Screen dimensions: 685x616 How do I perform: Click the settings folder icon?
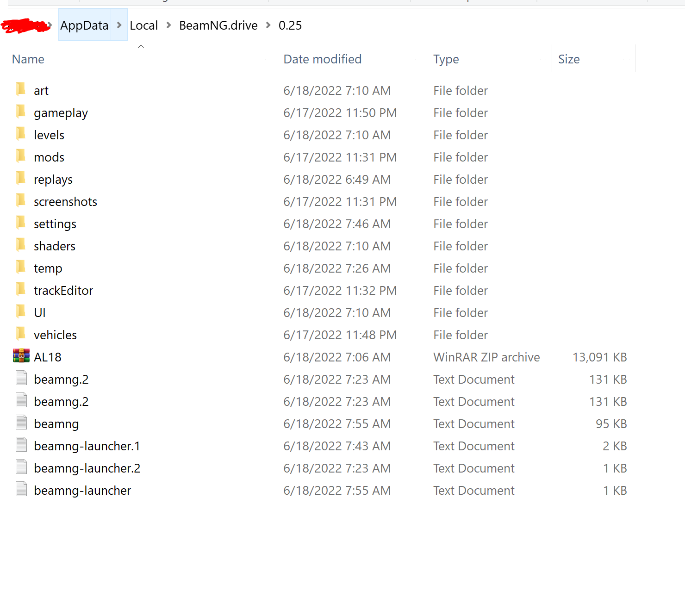(x=21, y=222)
